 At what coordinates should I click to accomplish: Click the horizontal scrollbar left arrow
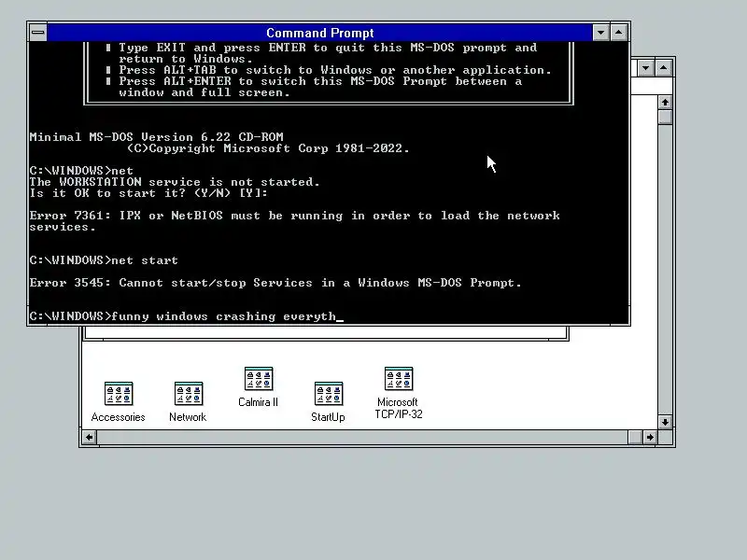click(x=89, y=437)
